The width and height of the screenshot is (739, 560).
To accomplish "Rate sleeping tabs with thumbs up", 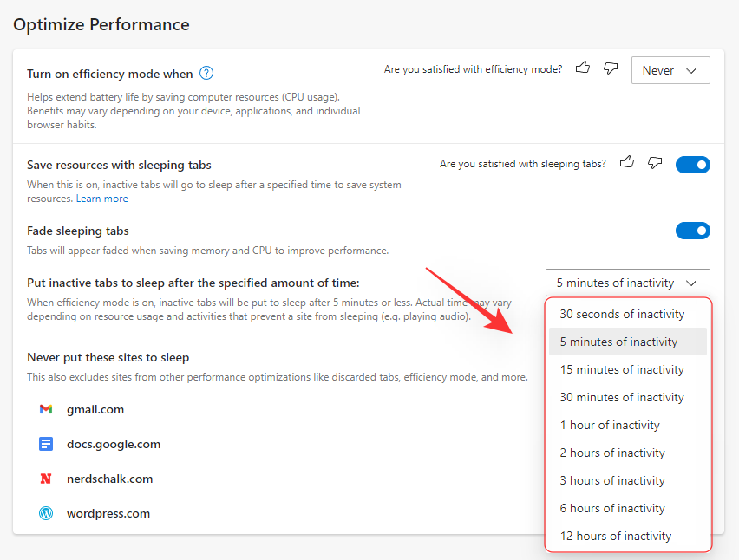I will point(626,163).
